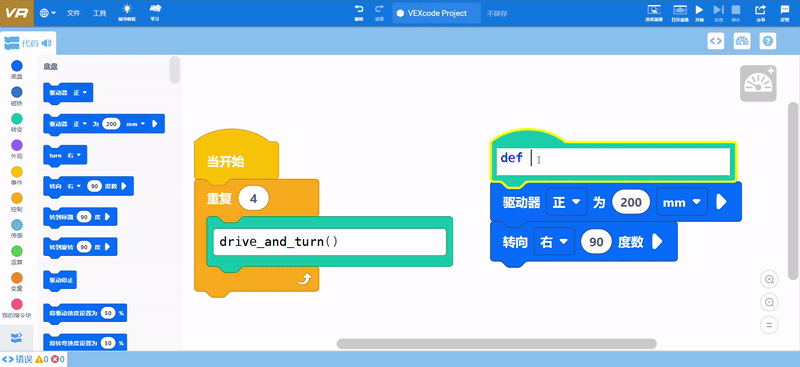Click the question mark help icon
800x367 pixels.
click(x=768, y=41)
